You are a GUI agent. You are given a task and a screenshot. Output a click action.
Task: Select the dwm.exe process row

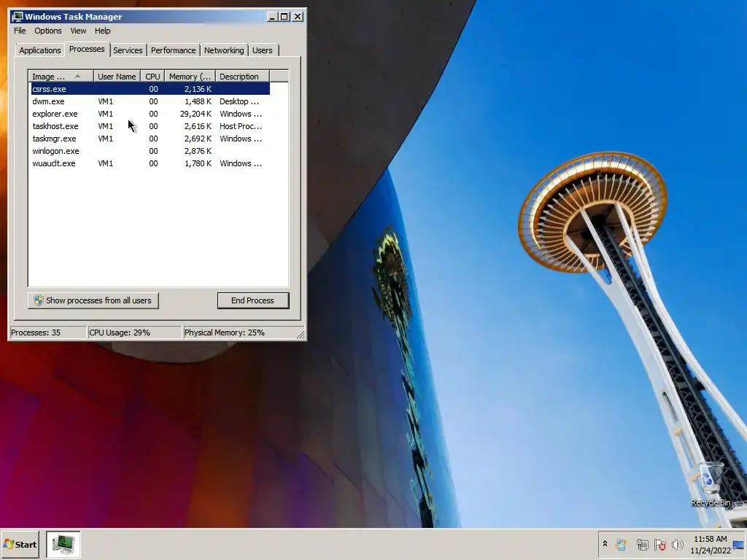pos(150,101)
